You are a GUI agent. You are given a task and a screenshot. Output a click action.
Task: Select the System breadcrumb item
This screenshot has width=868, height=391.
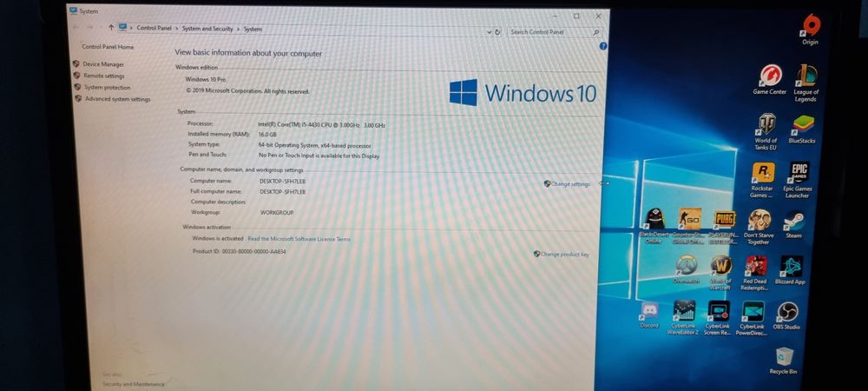253,30
